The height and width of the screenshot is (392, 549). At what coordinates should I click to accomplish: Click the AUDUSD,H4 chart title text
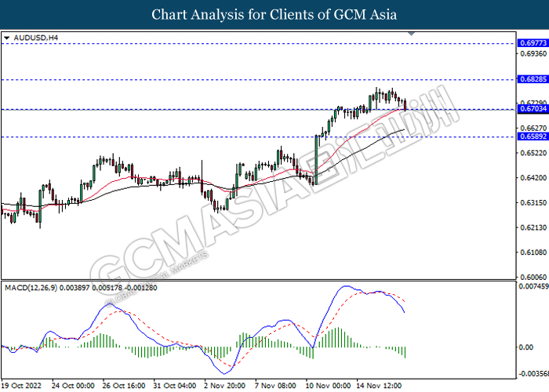click(x=36, y=38)
